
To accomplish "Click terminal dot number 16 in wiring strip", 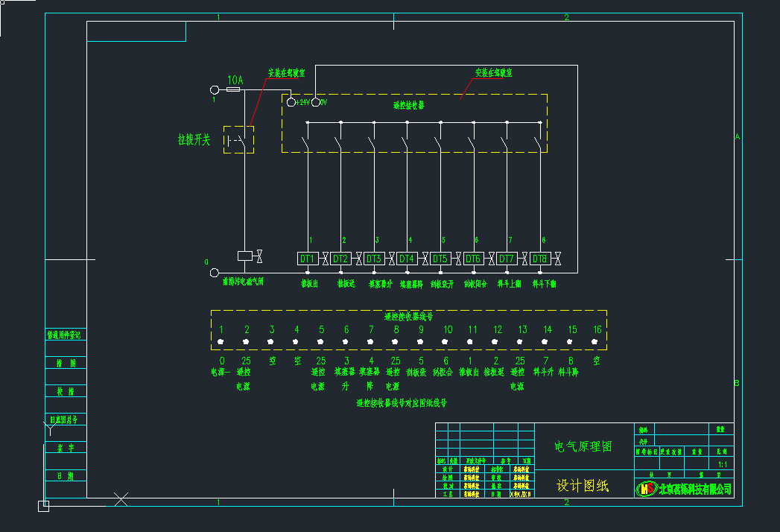I will (x=595, y=342).
